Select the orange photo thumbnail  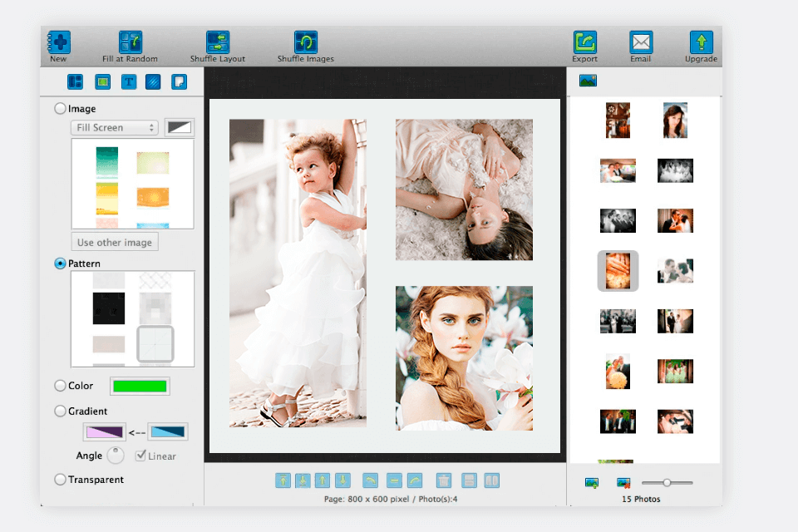[x=618, y=270]
